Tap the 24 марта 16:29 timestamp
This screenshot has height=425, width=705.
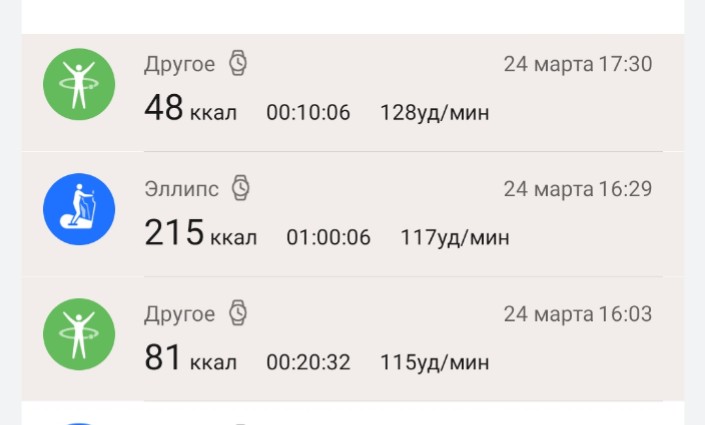(577, 189)
